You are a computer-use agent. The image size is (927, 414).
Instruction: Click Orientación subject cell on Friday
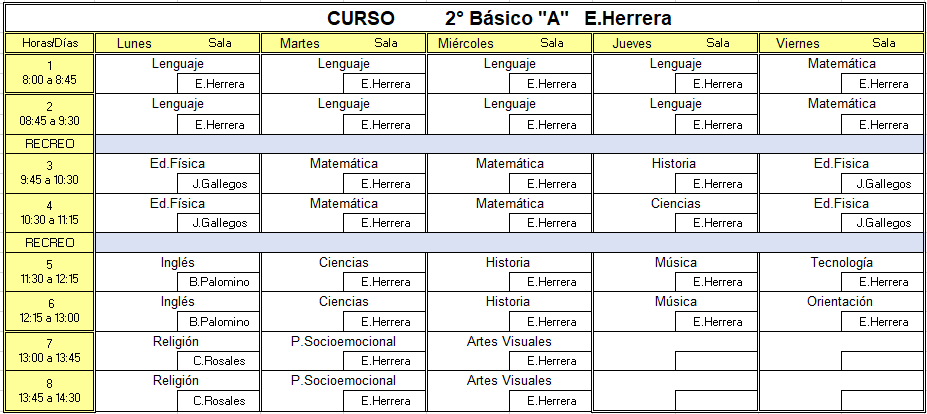click(841, 302)
